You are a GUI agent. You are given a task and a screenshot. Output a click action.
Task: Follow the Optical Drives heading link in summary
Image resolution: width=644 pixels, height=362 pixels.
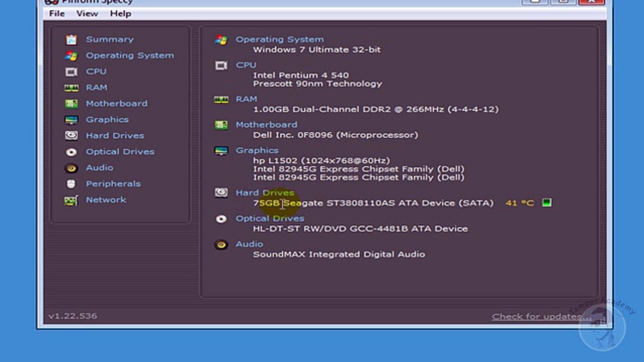pyautogui.click(x=270, y=218)
